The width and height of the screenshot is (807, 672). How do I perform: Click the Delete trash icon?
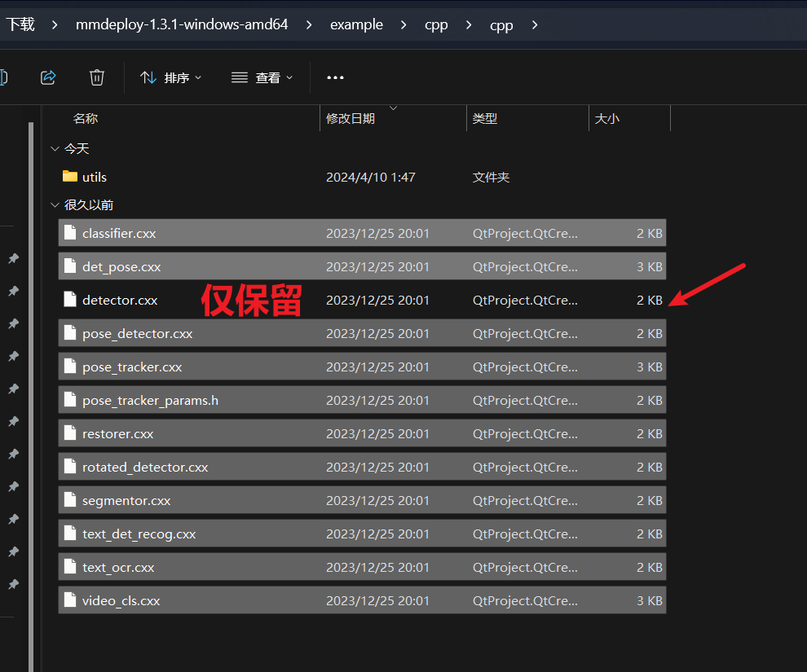tap(97, 77)
